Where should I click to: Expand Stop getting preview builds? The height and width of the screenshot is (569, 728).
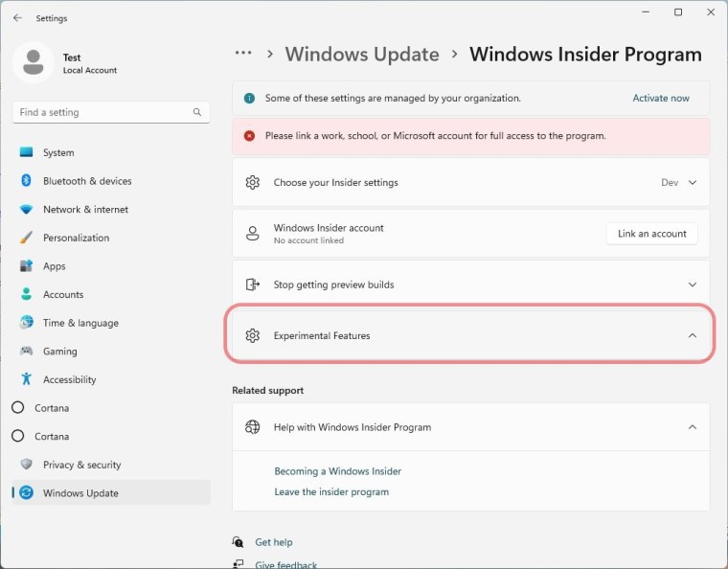(x=692, y=284)
